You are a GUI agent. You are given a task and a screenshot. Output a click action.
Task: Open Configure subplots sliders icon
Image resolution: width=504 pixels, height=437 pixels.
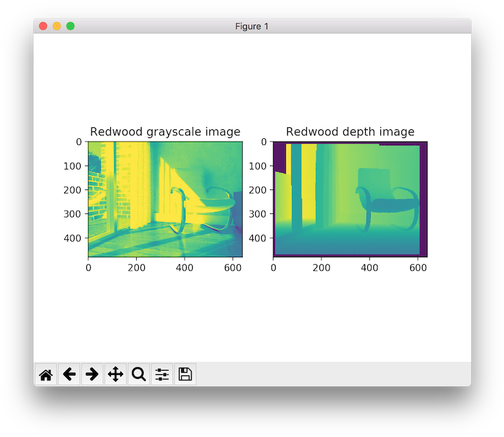click(162, 374)
